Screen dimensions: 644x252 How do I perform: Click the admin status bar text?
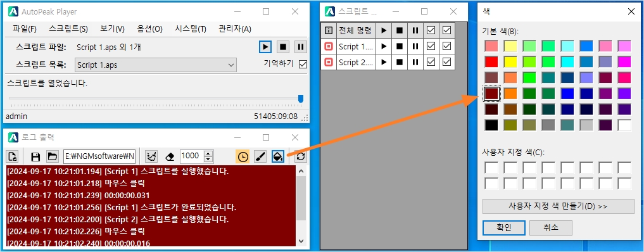tap(16, 117)
